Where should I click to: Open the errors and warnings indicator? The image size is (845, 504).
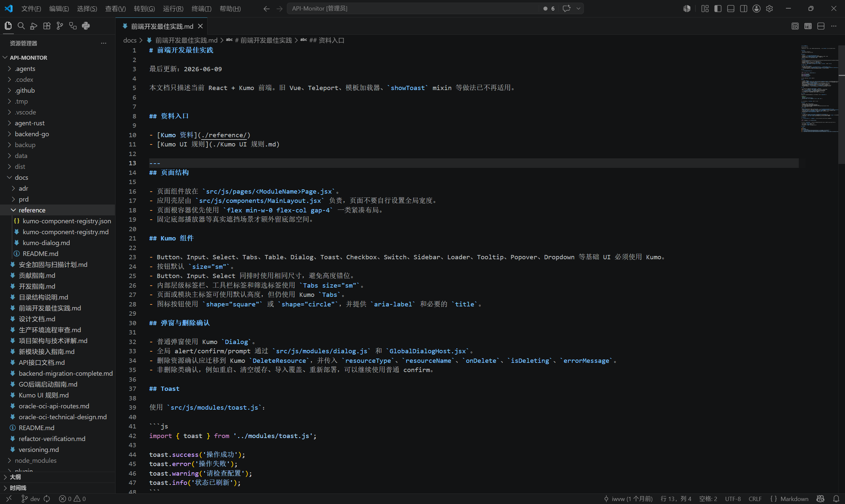(72, 499)
